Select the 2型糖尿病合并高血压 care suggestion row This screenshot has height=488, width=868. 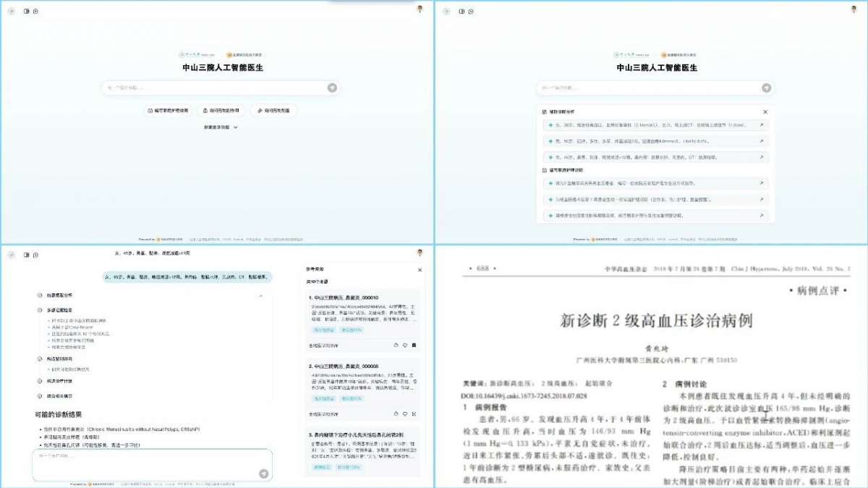pos(651,183)
